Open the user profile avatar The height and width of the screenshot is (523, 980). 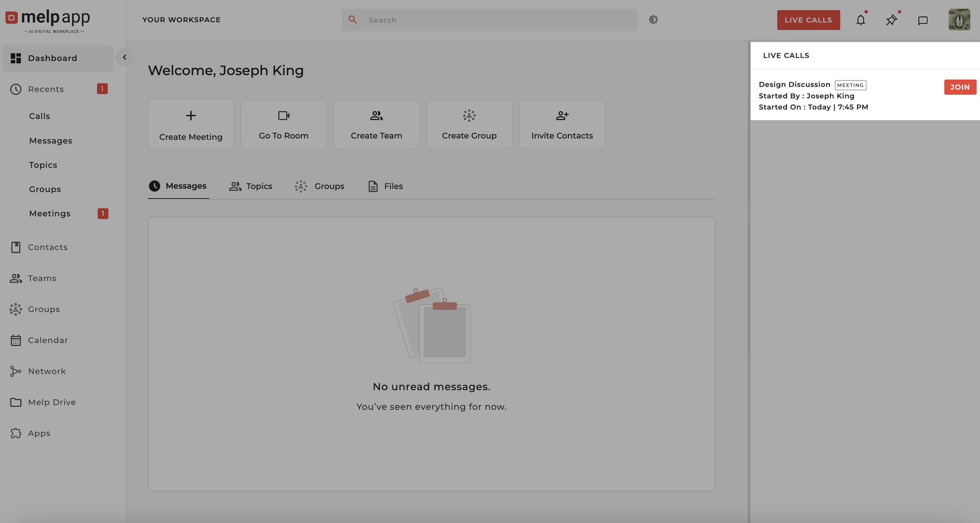coord(959,20)
